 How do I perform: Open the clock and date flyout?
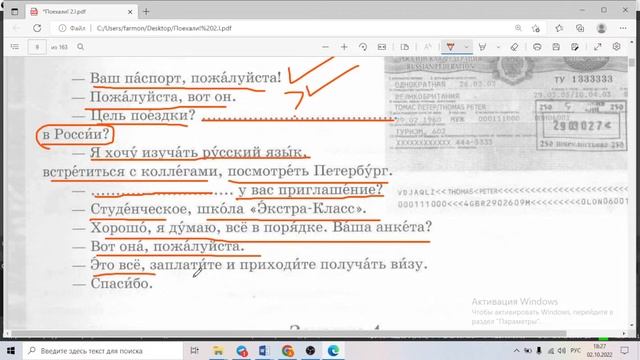(x=600, y=351)
